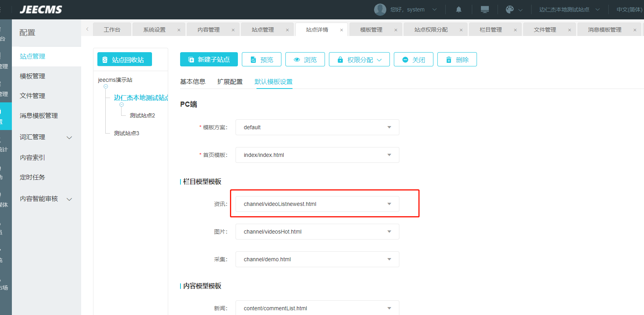Viewport: 644px width, 315px height.
Task: Open the site switcher 边仁杰本地测试站点
Action: tap(569, 9)
